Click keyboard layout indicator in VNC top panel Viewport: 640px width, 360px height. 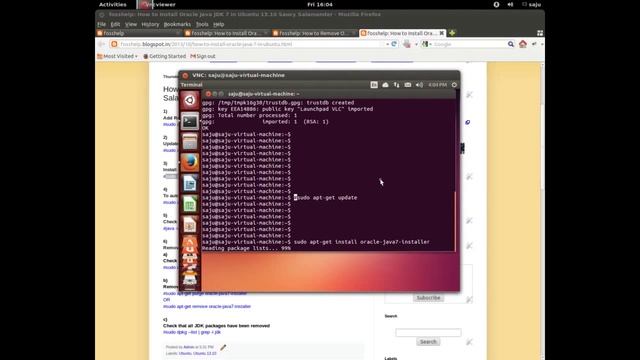coord(374,85)
